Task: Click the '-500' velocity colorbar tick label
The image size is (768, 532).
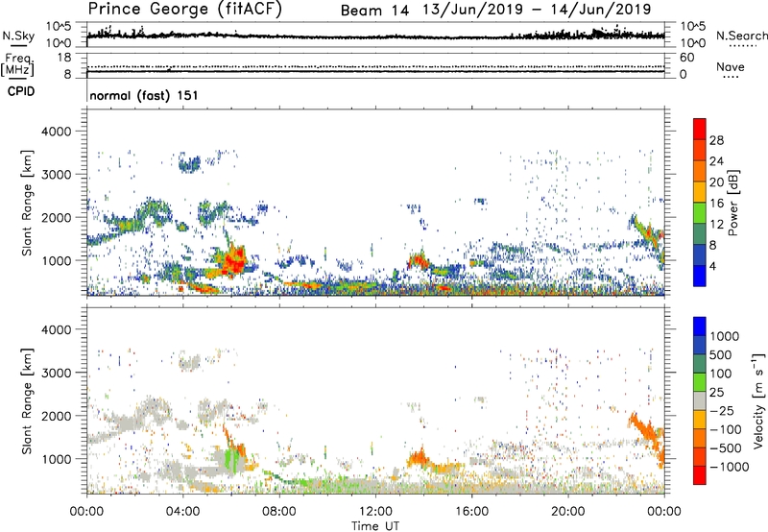Action: click(x=726, y=448)
